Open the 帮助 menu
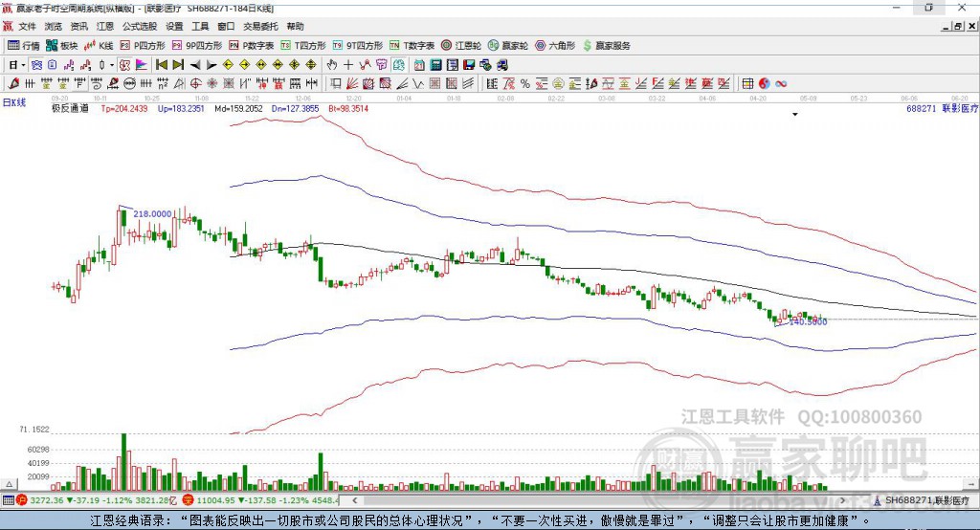This screenshot has height=530, width=980. (295, 26)
